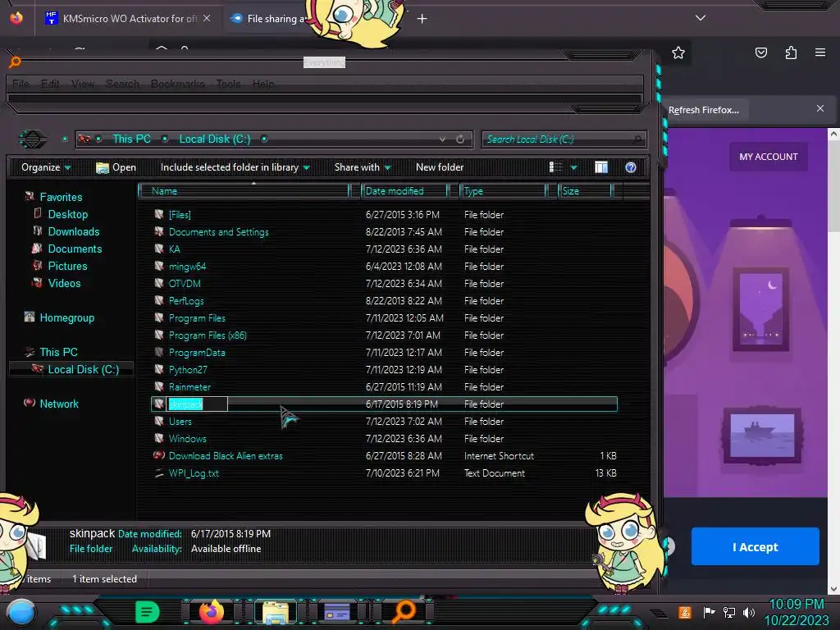The height and width of the screenshot is (630, 840).
Task: Click the Explorer back navigation button
Action: pos(33,139)
